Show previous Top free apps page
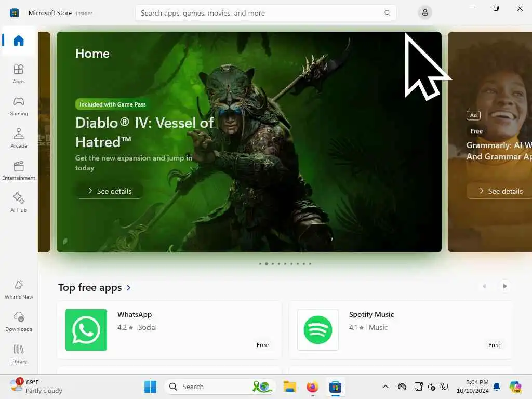The height and width of the screenshot is (399, 532). click(x=484, y=286)
